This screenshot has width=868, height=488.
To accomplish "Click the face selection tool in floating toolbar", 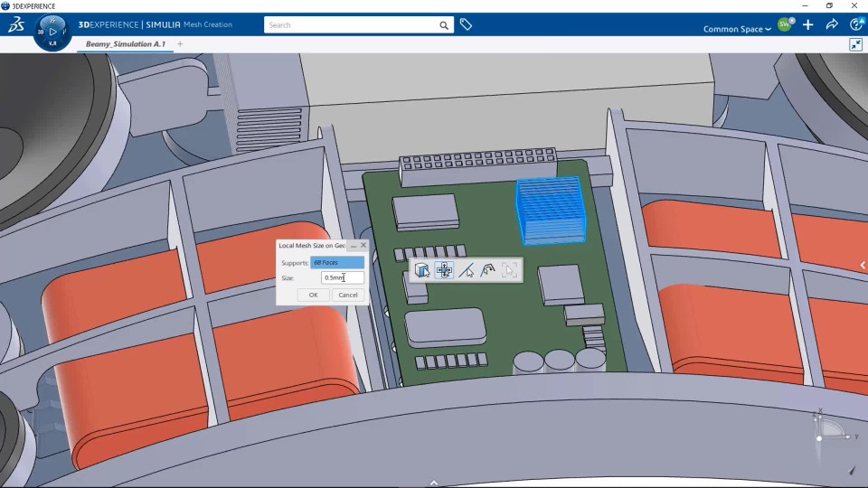I will [422, 270].
